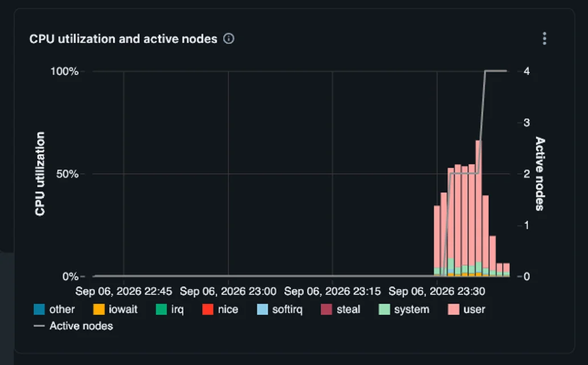The height and width of the screenshot is (365, 588).
Task: Toggle the 'softirq' legend series
Action: pyautogui.click(x=279, y=310)
